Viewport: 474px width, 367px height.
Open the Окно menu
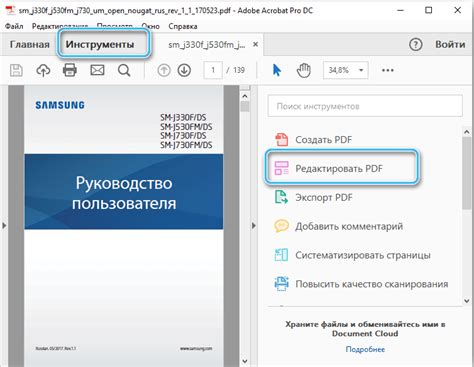coord(151,26)
